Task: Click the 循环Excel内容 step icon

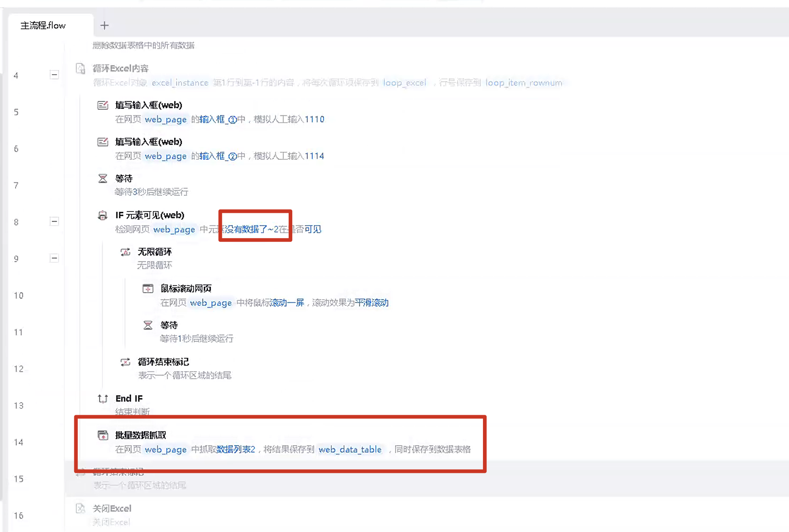Action: (x=81, y=69)
